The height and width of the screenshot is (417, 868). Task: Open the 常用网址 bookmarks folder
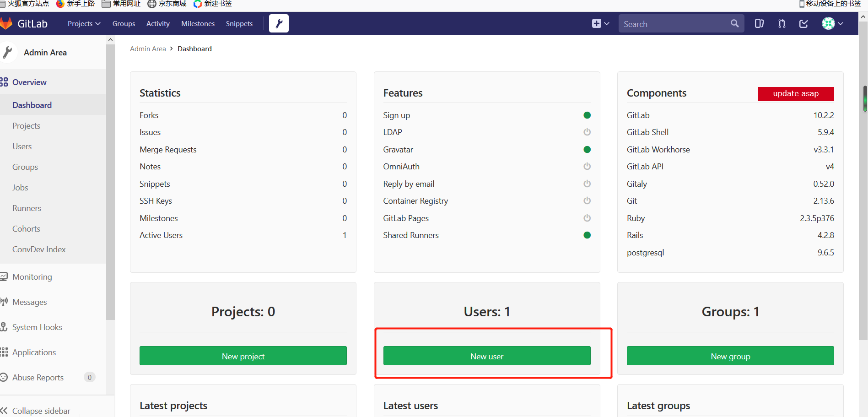pos(121,4)
